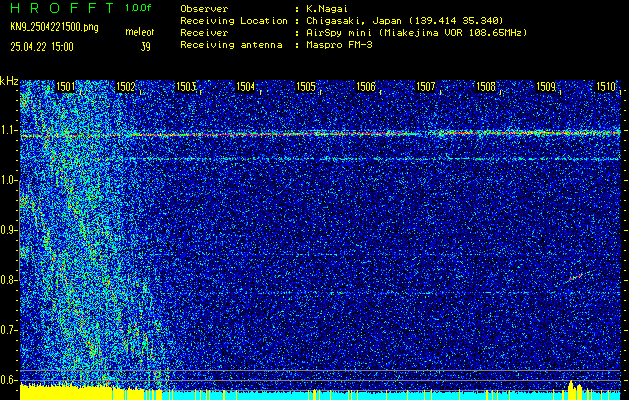Image resolution: width=629 pixels, height=400 pixels.
Task: Click the 1510 time marker
Action: [x=606, y=87]
